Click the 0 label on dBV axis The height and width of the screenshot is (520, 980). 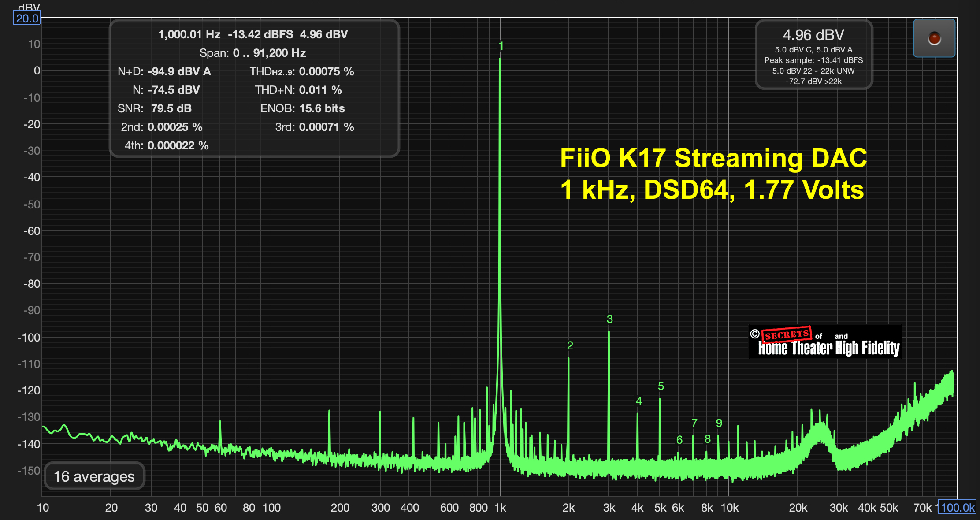tap(37, 71)
